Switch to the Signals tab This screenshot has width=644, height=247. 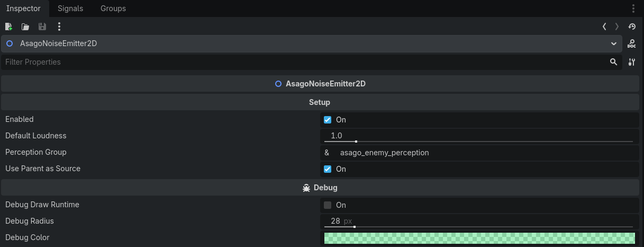(x=70, y=8)
